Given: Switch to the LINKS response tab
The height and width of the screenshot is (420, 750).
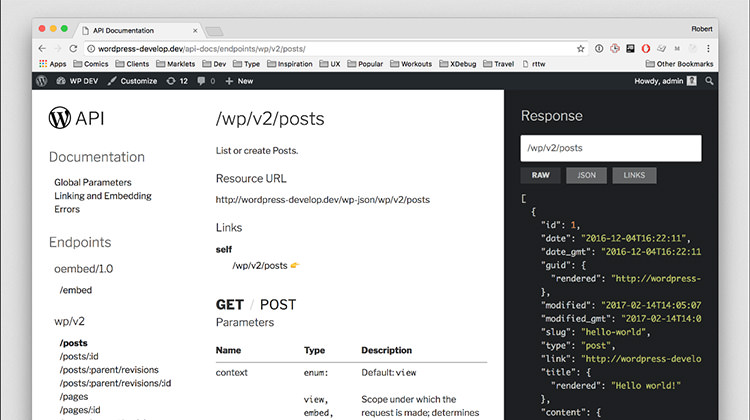Looking at the screenshot, I should pos(634,176).
